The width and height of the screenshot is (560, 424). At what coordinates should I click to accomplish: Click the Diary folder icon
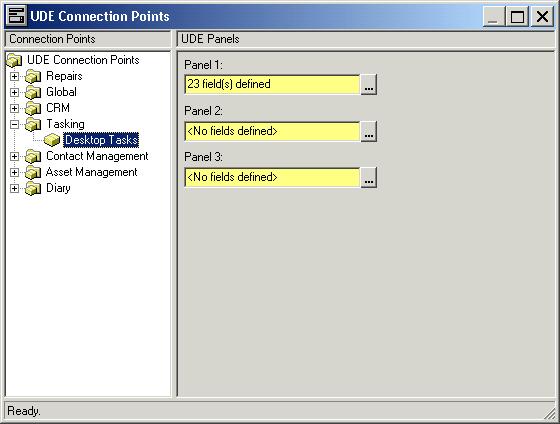(x=33, y=188)
